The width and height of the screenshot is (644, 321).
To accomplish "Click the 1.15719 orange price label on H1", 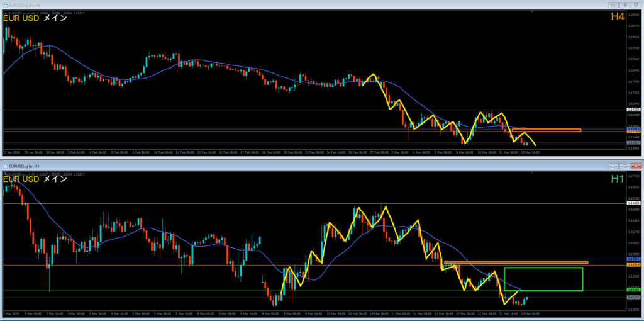I will (633, 265).
